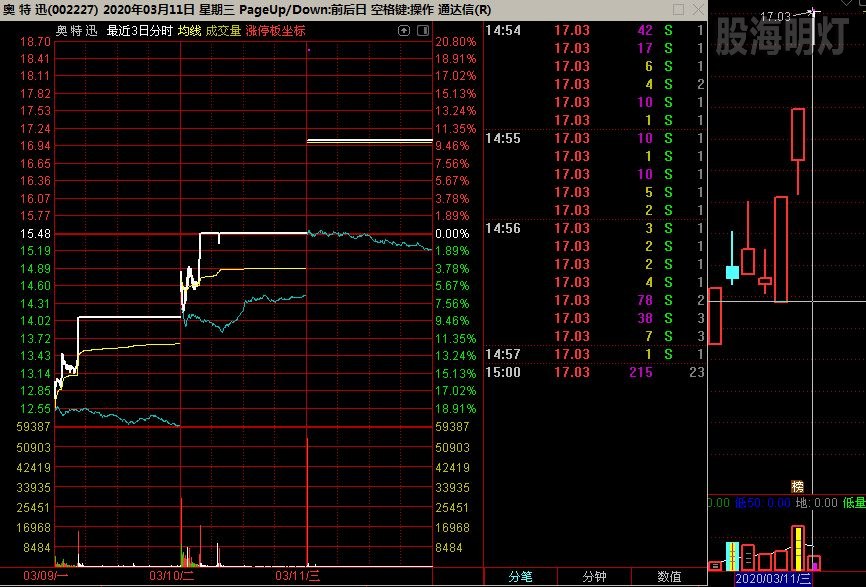Click the 15:00 closing tick with volume 215
Screen dimensions: 866x587
pos(595,373)
